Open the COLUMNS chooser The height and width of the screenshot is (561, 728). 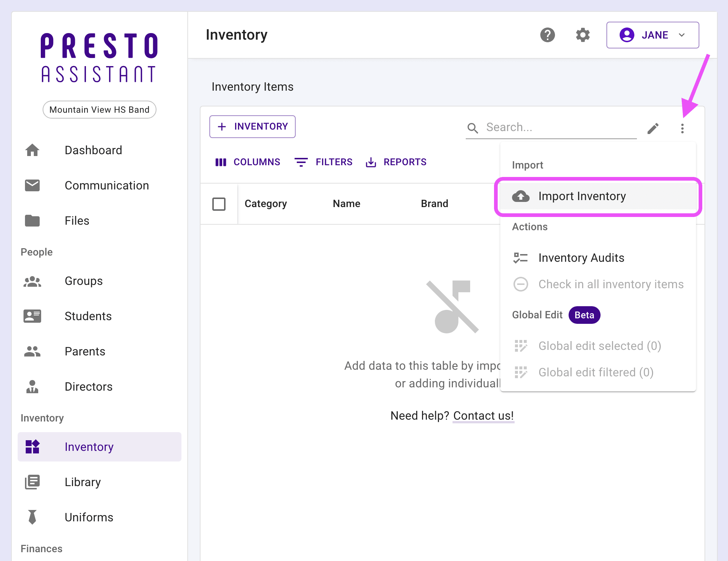coord(248,162)
